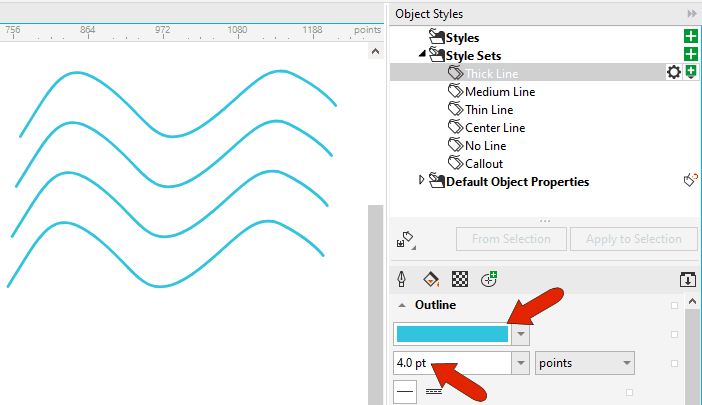Tick the checkbox beside Outline header
The image size is (702, 405).
674,305
